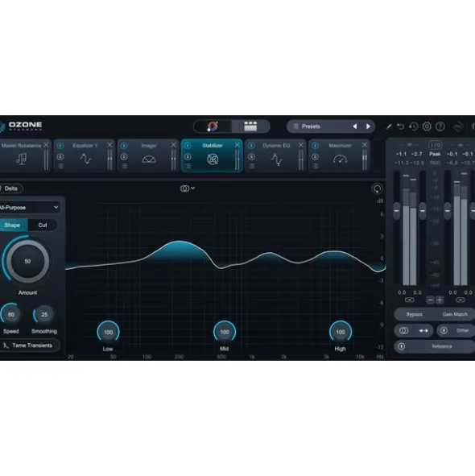Screen dimensions: 475x476
Task: Open the help question mark icon
Action: coord(440,126)
